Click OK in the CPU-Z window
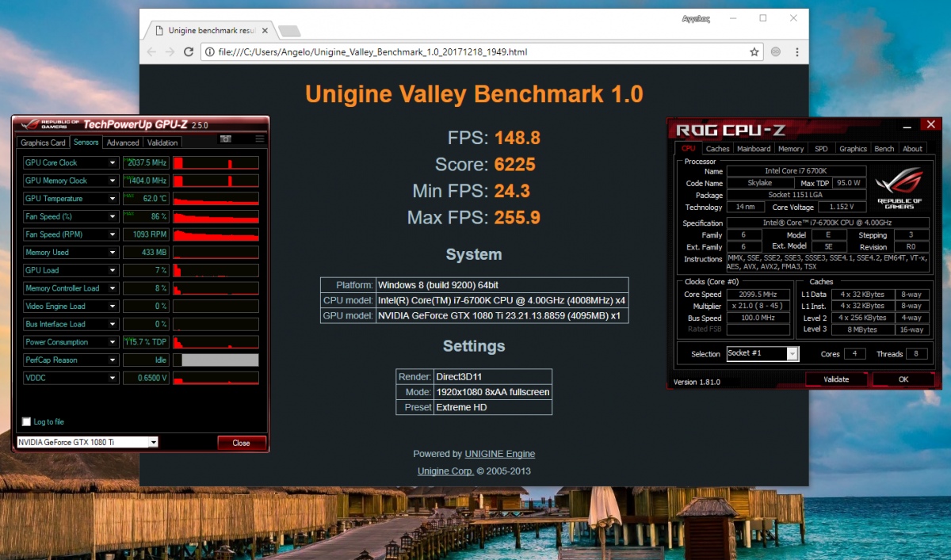This screenshot has width=951, height=560. point(903,379)
